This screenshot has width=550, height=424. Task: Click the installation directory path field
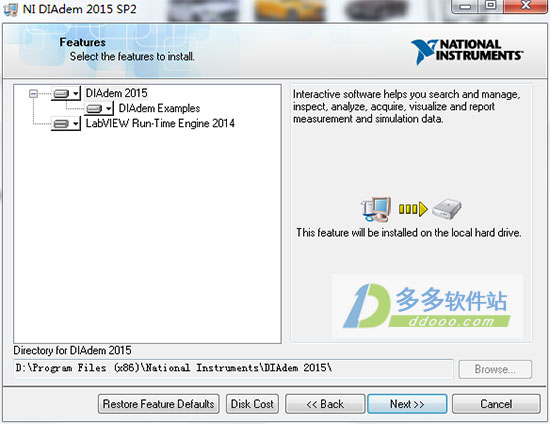[233, 368]
